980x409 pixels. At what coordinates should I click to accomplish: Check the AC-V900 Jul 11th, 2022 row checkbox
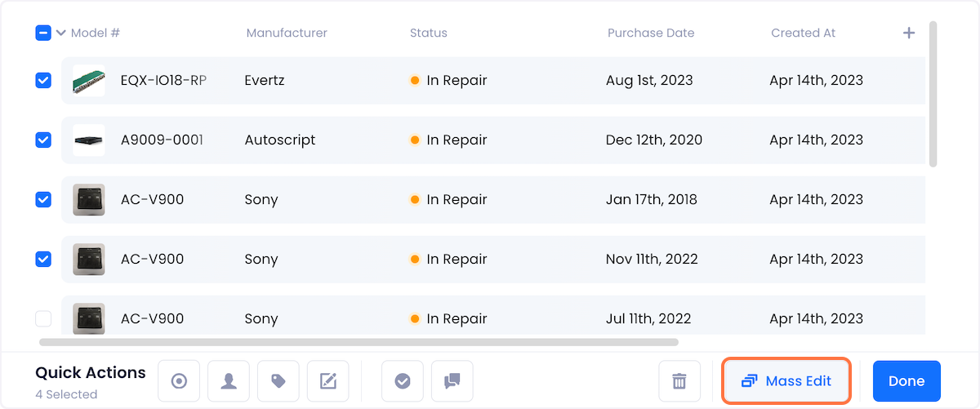43,318
